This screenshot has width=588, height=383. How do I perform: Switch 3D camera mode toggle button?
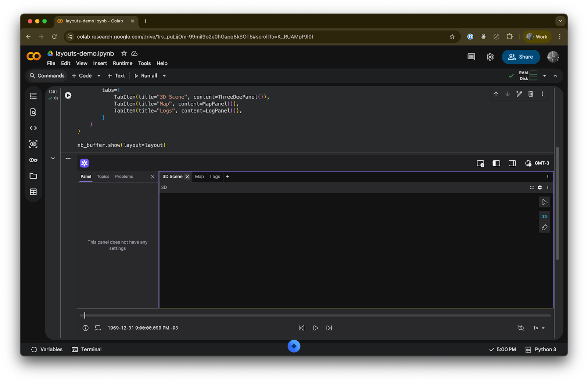coord(544,216)
